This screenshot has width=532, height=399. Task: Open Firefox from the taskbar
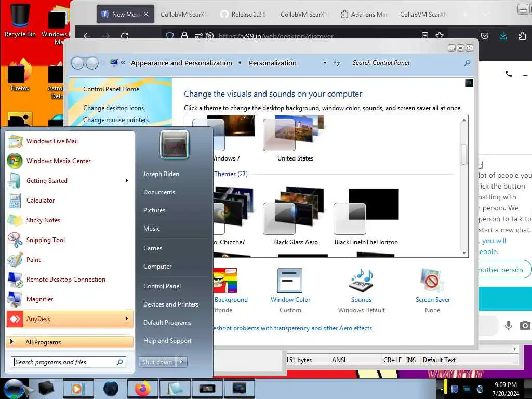tap(142, 389)
